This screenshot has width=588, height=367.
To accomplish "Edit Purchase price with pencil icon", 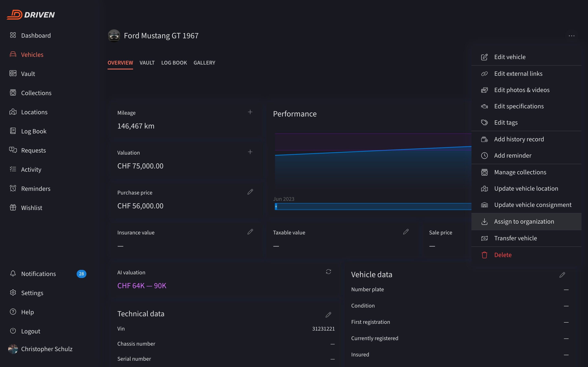I will 250,192.
